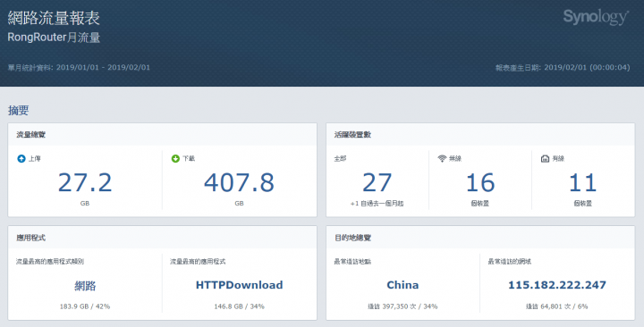The image size is (644, 327).
Task: Click the report generation date 2019/02/01 (00:00:04)
Action: click(x=587, y=67)
